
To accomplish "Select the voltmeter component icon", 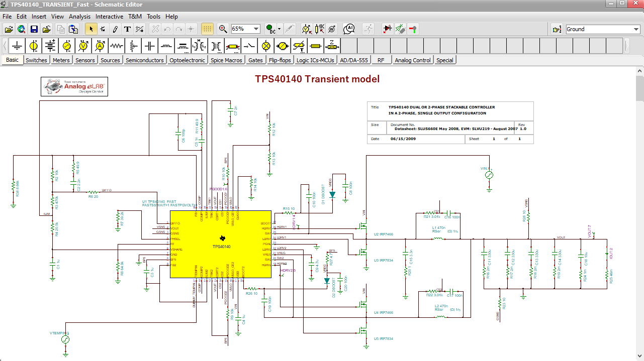I will click(x=83, y=46).
